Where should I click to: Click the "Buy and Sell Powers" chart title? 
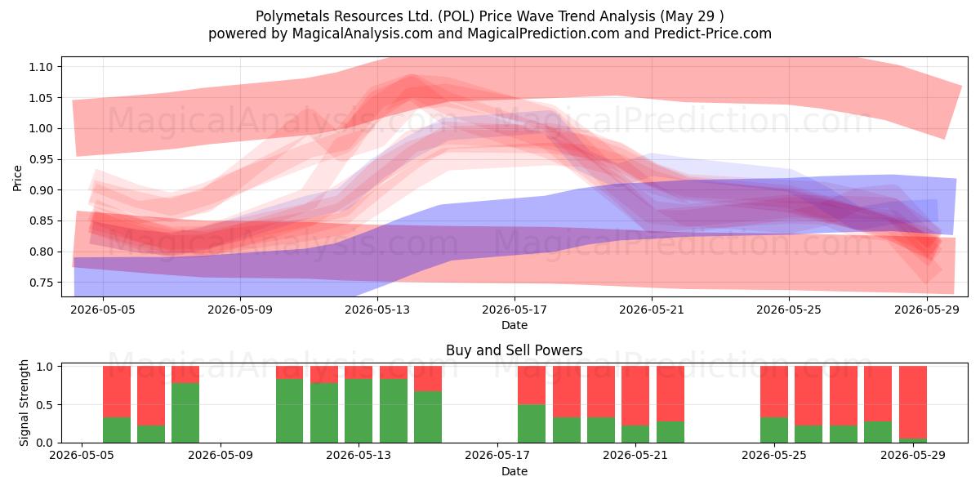click(x=514, y=350)
